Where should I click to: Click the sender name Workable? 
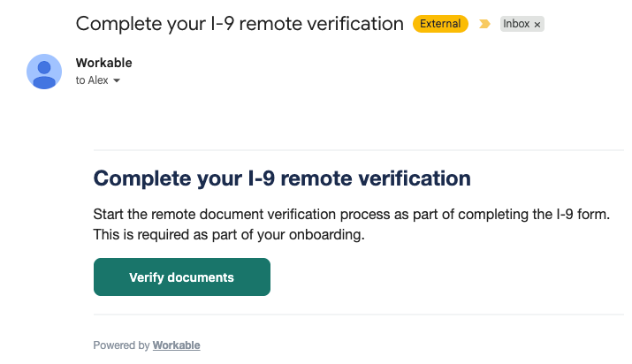point(103,63)
